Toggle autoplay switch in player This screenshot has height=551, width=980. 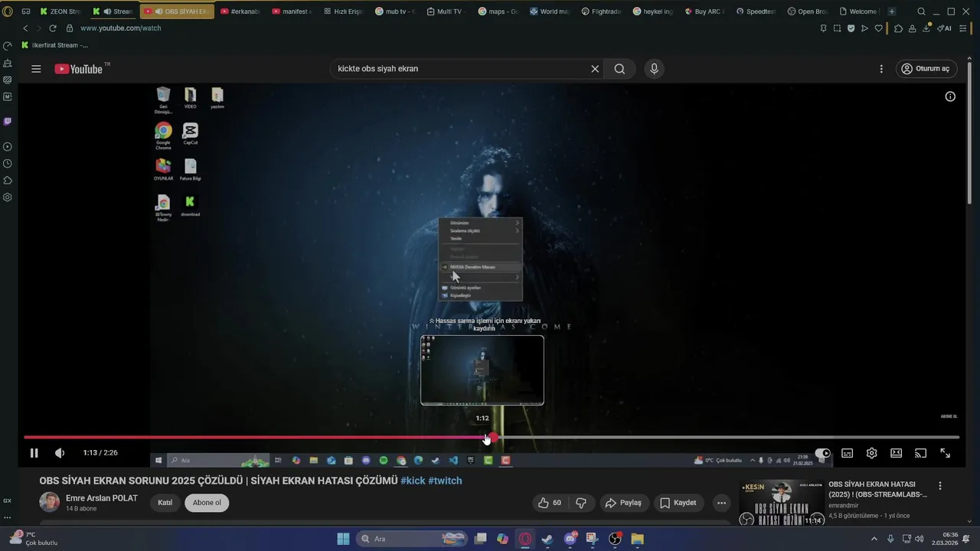[822, 453]
